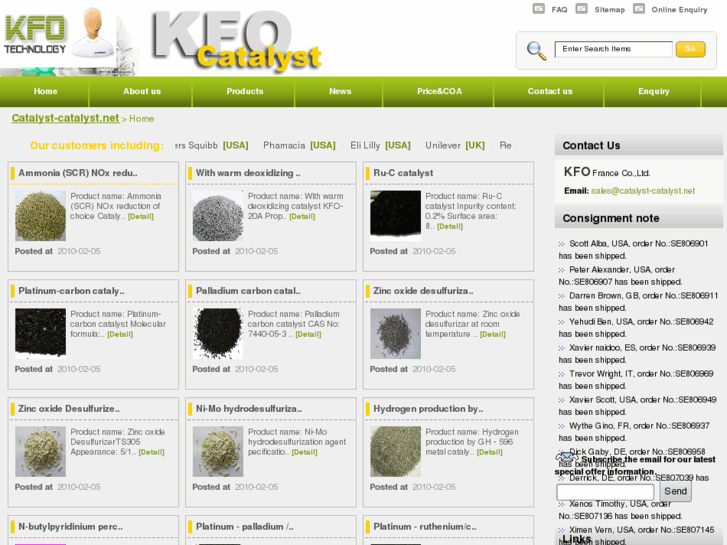Open the Platinum - palladium /.. title

[x=245, y=526]
